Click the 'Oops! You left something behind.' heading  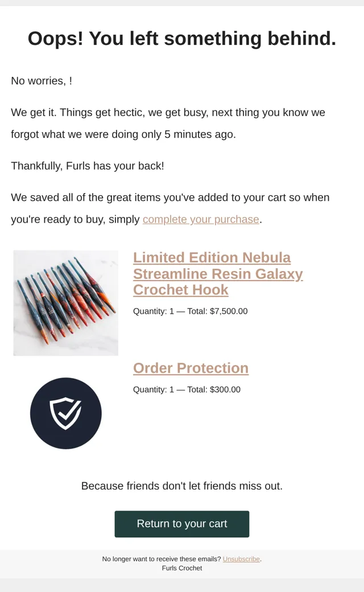click(182, 39)
